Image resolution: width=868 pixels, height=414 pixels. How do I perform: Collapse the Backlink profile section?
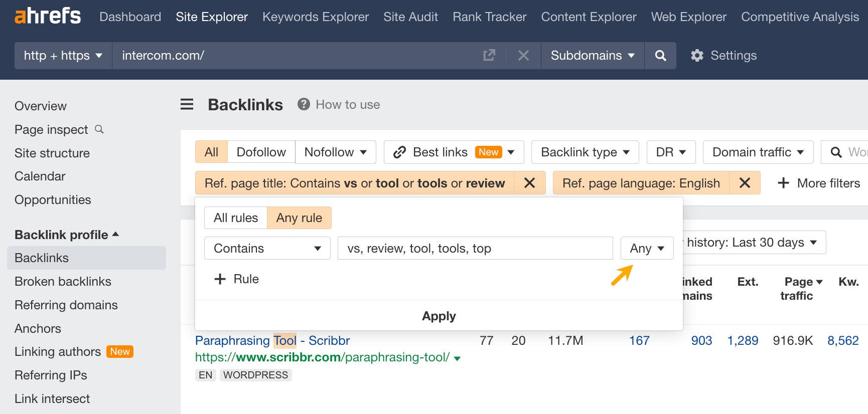[67, 235]
